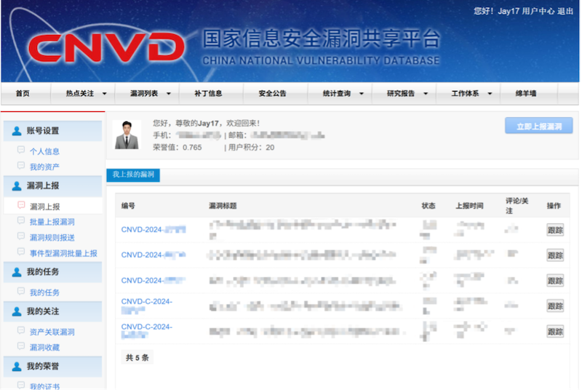Screen dimensions: 582x392
Task: Open the 工作体系 menu label
Action: point(465,94)
